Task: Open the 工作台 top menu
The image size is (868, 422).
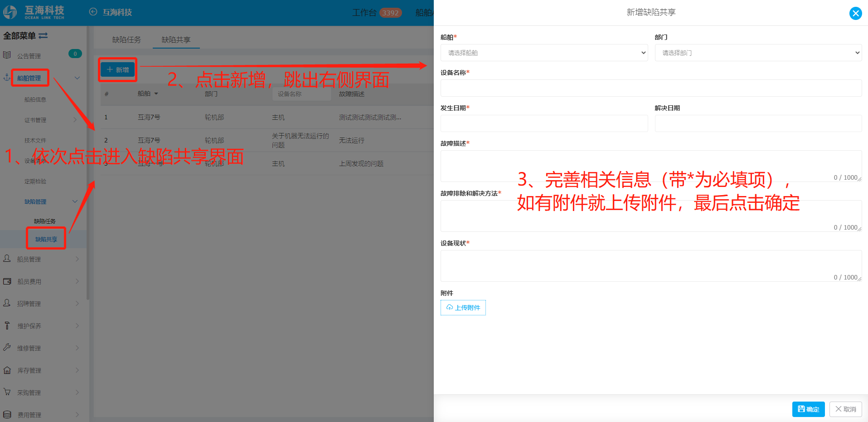Action: [x=364, y=13]
